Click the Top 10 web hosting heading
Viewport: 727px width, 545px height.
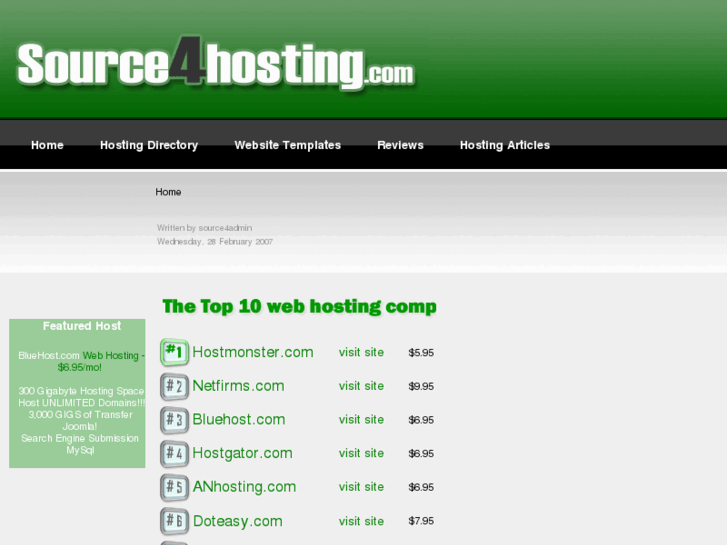[x=300, y=307]
